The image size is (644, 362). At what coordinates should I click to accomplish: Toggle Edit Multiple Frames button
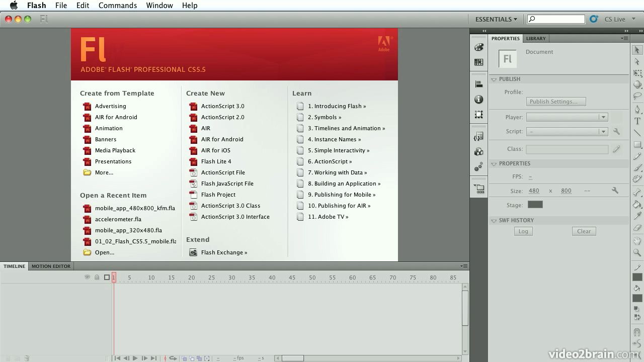(199, 358)
